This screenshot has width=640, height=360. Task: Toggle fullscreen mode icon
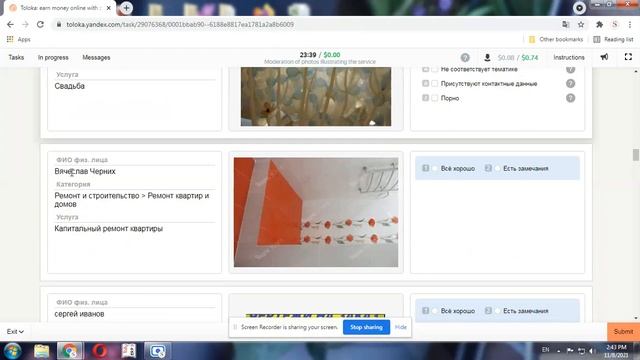click(628, 57)
